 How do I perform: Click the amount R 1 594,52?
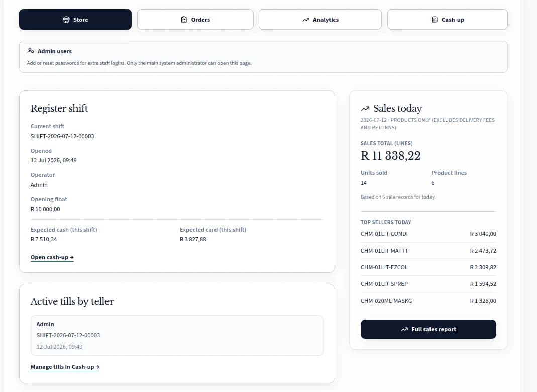(483, 284)
